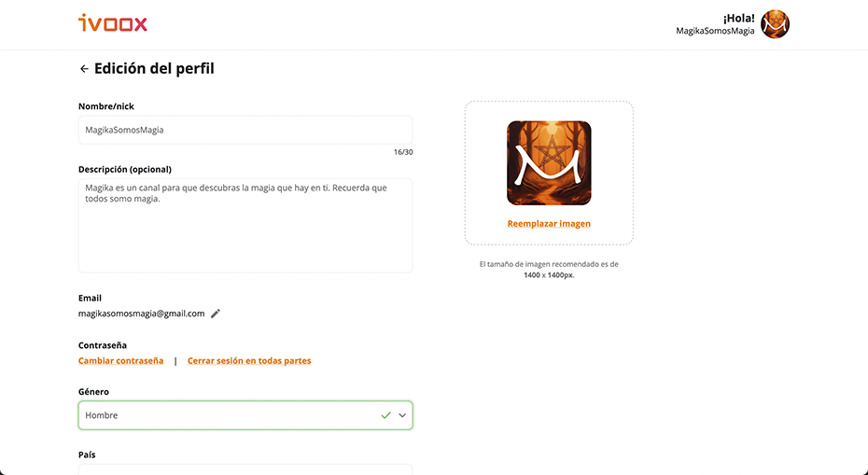This screenshot has width=868, height=475.
Task: Click the MagikaSomosMagia username in the header
Action: tap(715, 31)
